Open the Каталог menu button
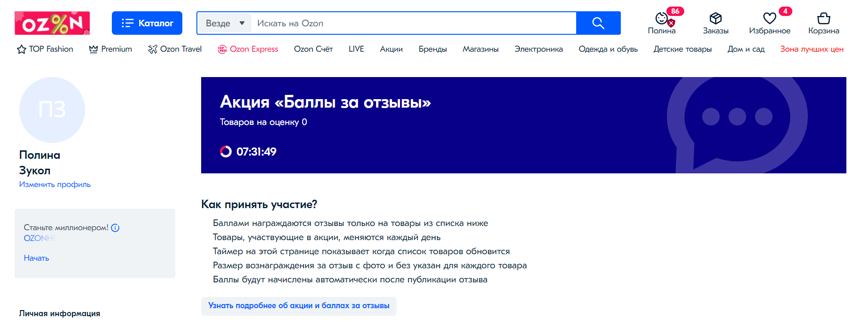 147,23
